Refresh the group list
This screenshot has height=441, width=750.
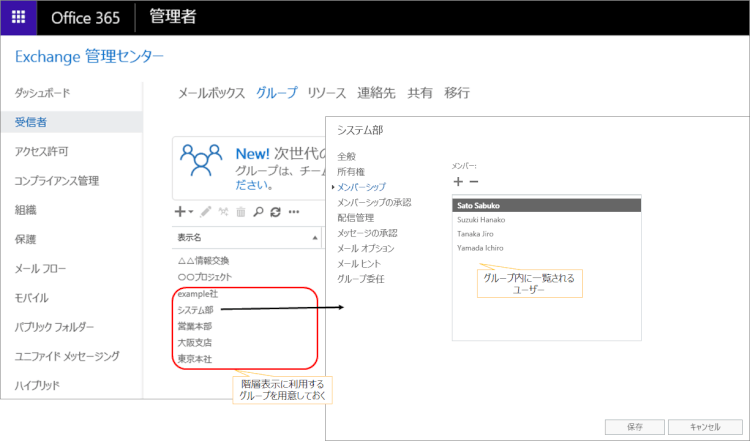coord(274,212)
